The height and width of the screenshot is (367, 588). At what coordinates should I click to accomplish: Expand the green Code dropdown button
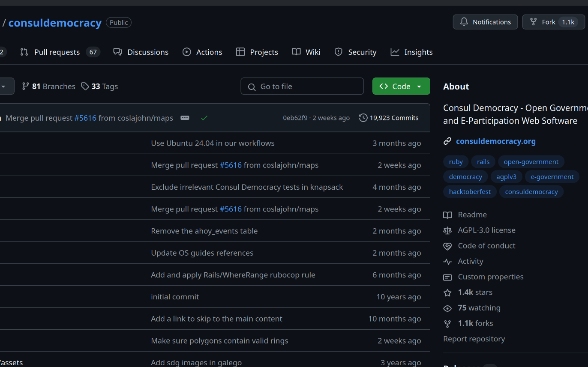[401, 86]
